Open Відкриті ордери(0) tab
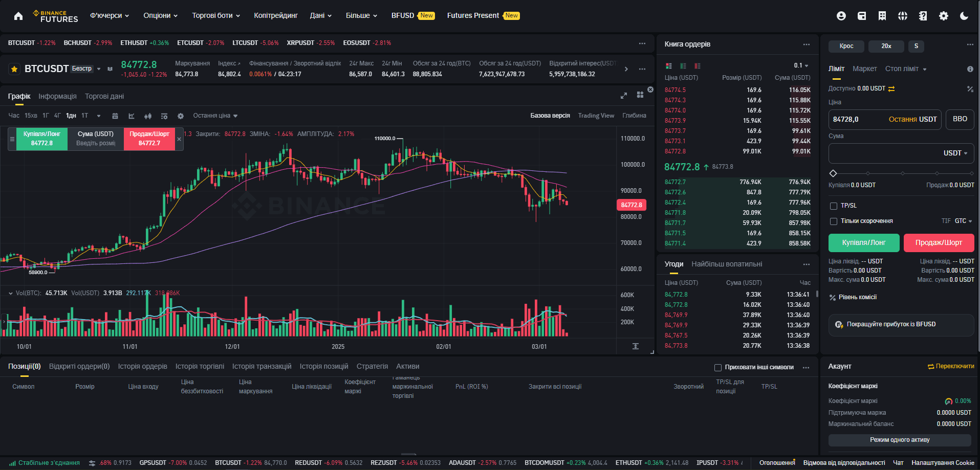The height and width of the screenshot is (470, 980). coord(79,367)
